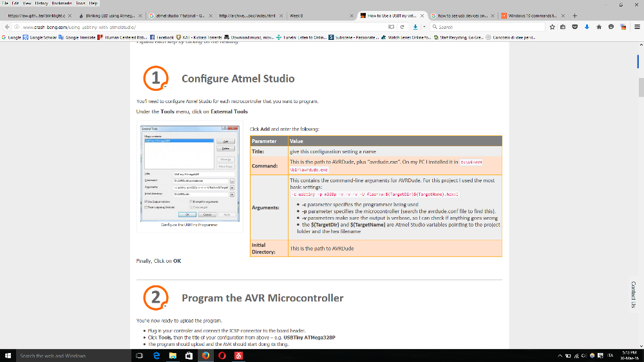This screenshot has height=362, width=644.
Task: Open reader view icon in address bar
Action: (391, 26)
